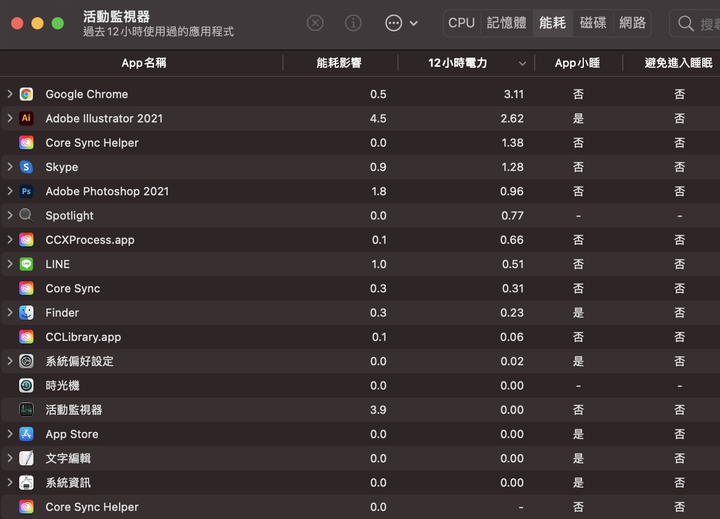Click the Adobe Illustrator 2021 icon
Screen dimensions: 720x519
pos(26,118)
